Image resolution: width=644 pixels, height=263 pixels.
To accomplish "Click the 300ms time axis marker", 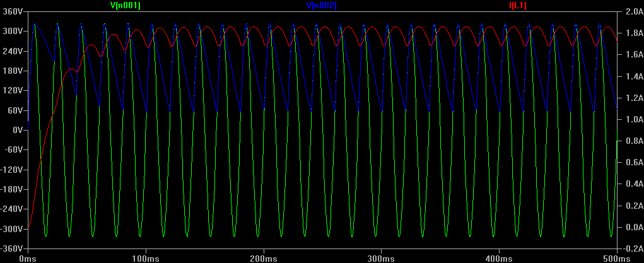I will [382, 258].
